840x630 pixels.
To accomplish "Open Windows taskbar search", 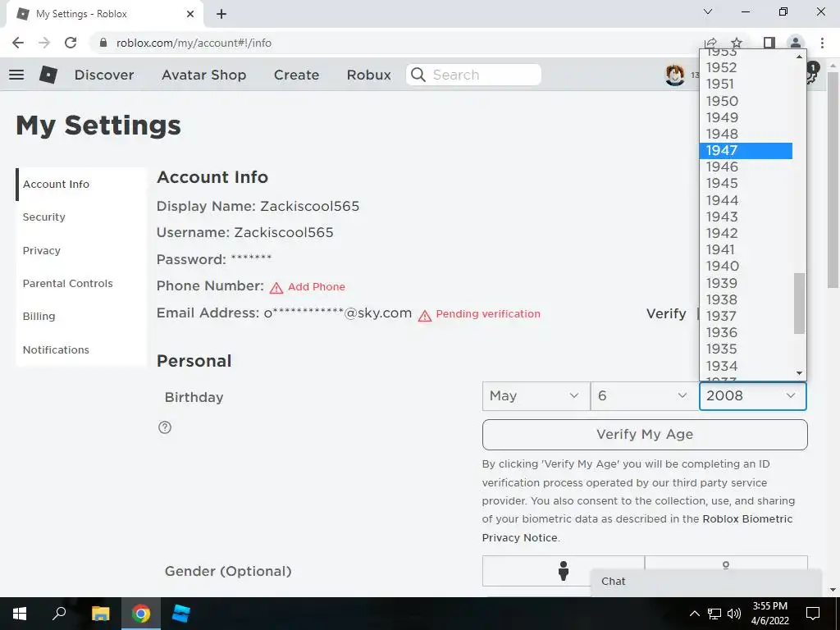I will pyautogui.click(x=59, y=614).
